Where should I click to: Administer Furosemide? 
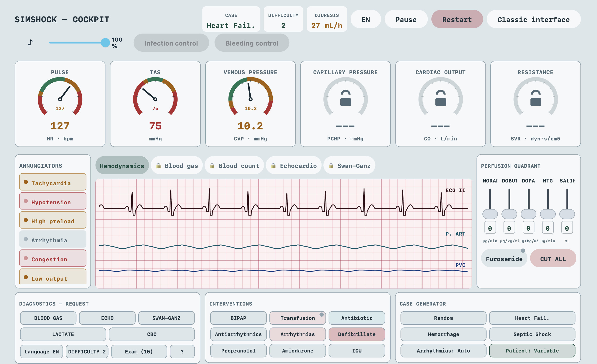pos(504,259)
